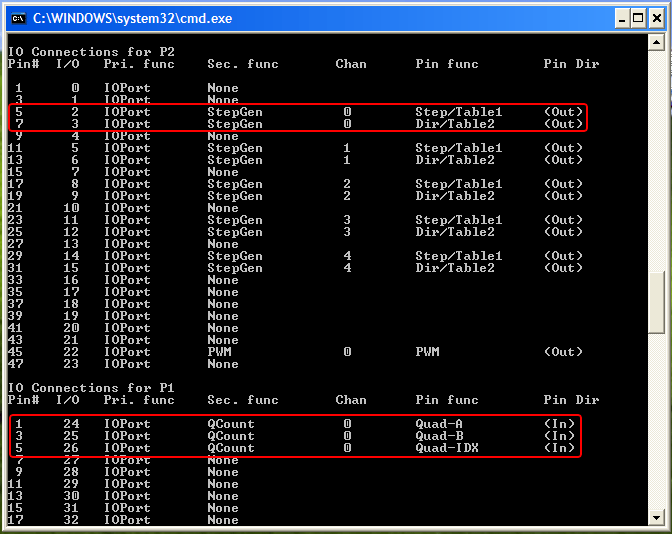Click pin number 45 in the P2 table
This screenshot has height=534, width=672.
click(x=15, y=352)
